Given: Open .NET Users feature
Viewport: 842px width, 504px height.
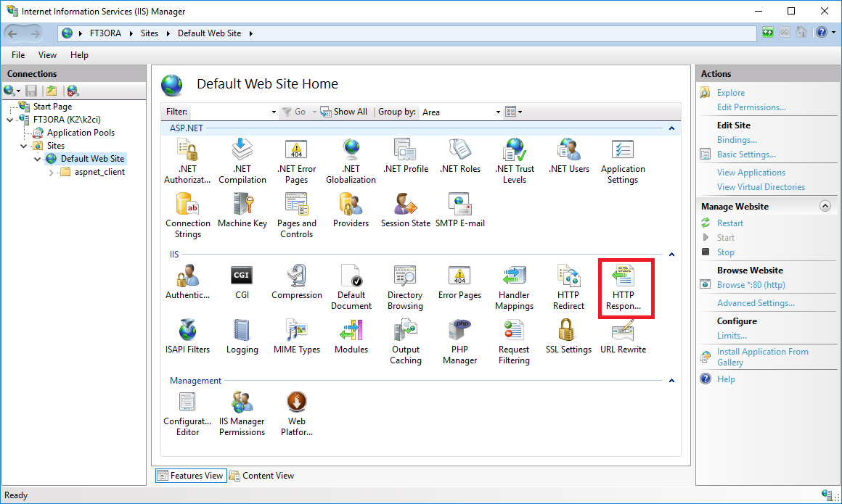Looking at the screenshot, I should tap(569, 156).
